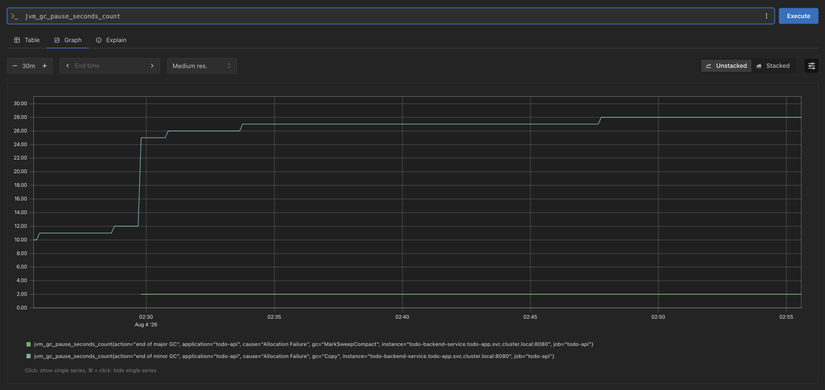This screenshot has width=825, height=390.
Task: Switch to the Explain tab
Action: click(x=111, y=40)
